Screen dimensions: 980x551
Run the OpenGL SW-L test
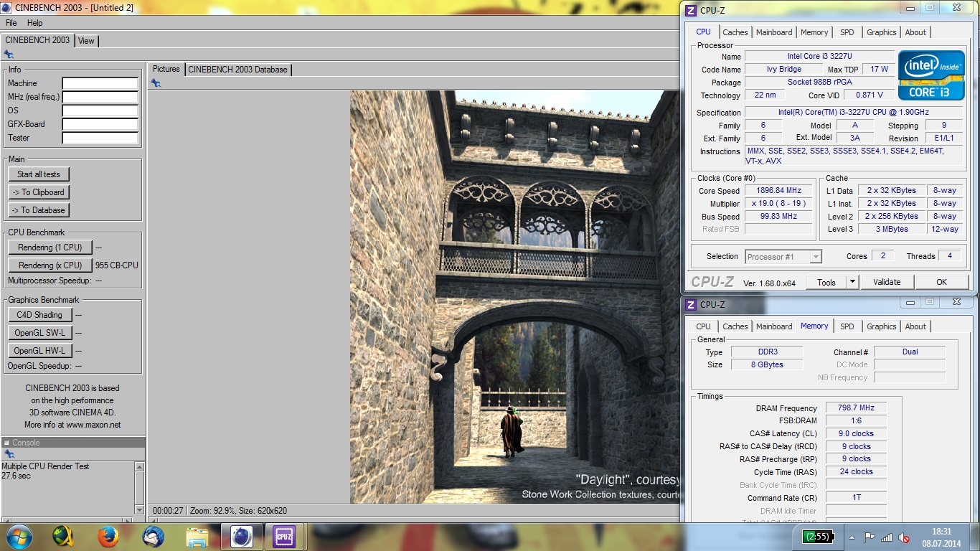tap(40, 333)
